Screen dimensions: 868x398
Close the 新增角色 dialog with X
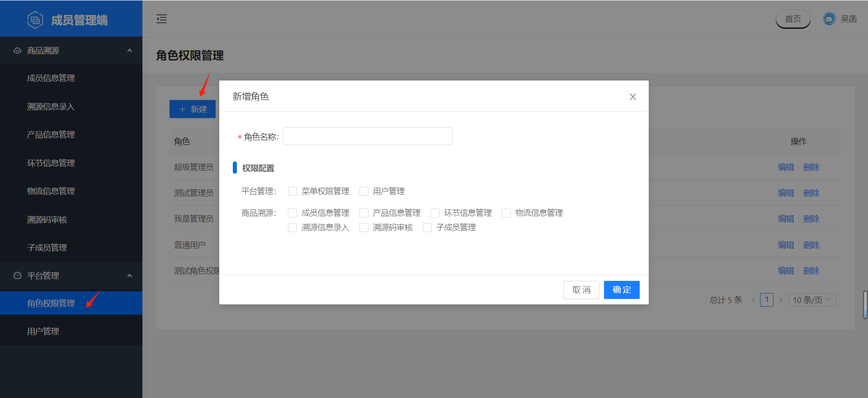click(x=632, y=97)
